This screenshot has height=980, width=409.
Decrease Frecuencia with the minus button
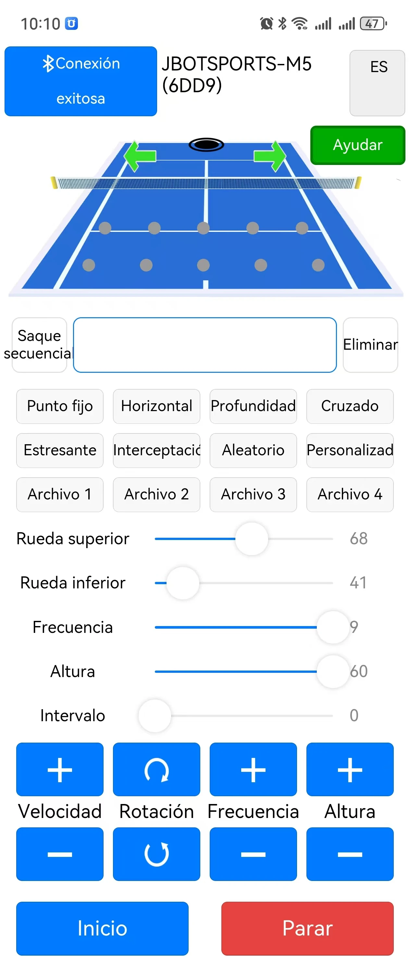[253, 854]
